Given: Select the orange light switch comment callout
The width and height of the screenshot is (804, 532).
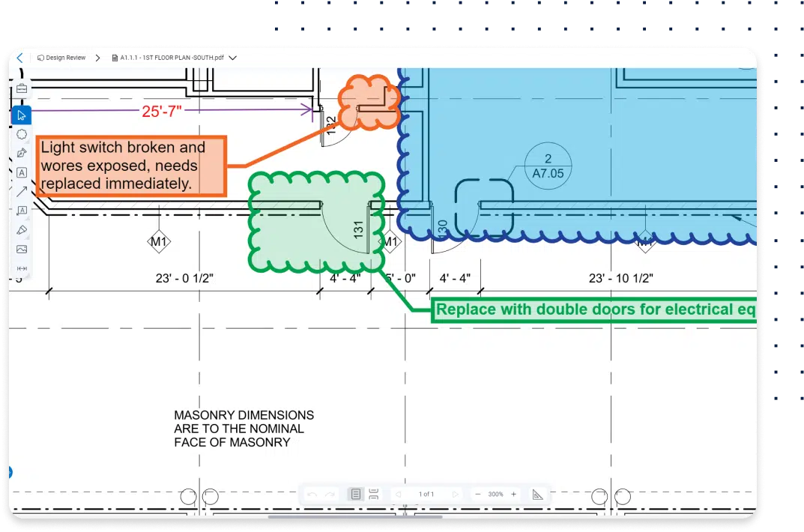Looking at the screenshot, I should 131,166.
